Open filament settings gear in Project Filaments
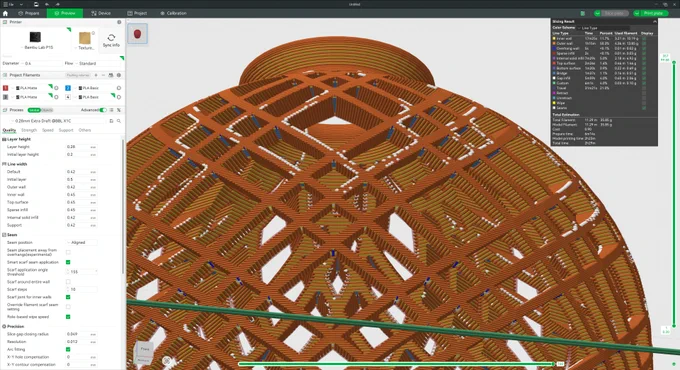 pos(118,75)
